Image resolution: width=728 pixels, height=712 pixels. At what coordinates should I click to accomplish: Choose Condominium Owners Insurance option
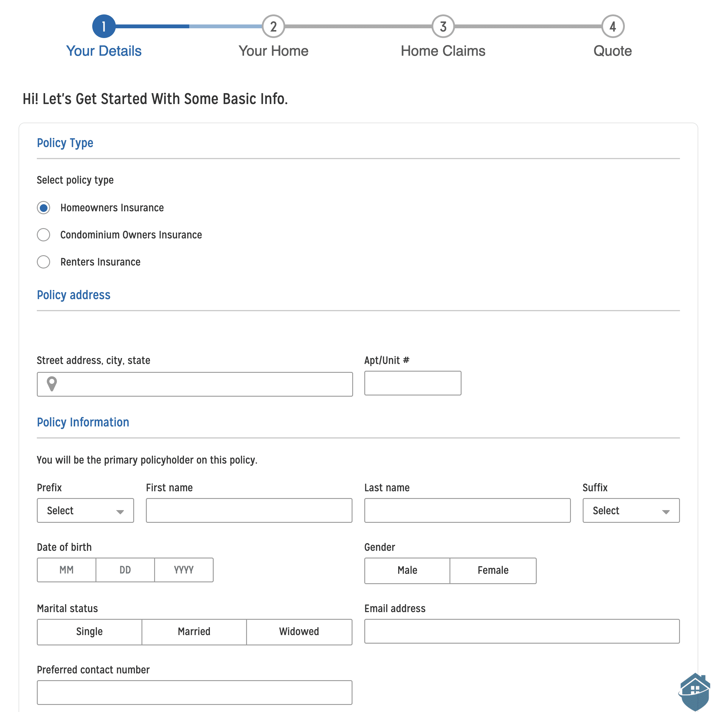point(43,235)
